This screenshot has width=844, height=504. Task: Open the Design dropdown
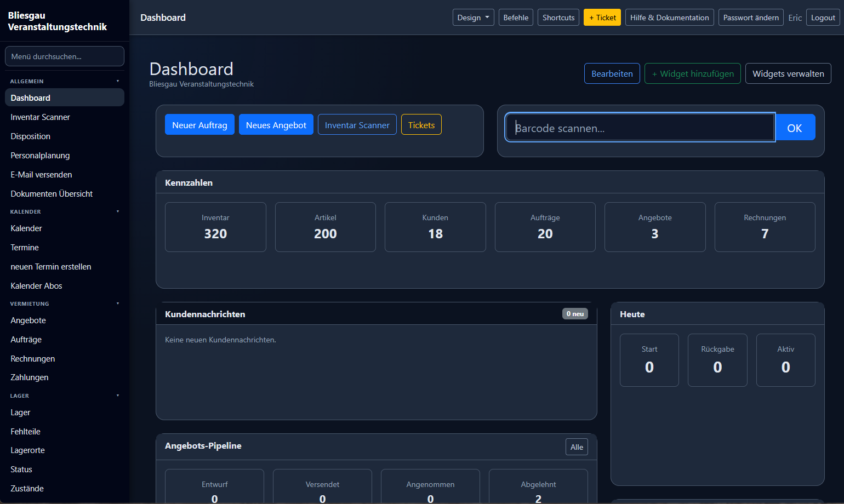pyautogui.click(x=474, y=18)
